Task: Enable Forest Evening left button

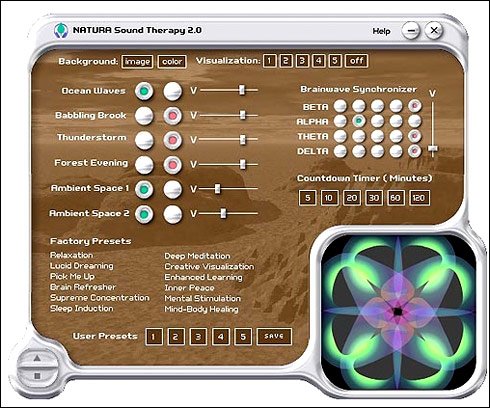Action: tap(144, 165)
